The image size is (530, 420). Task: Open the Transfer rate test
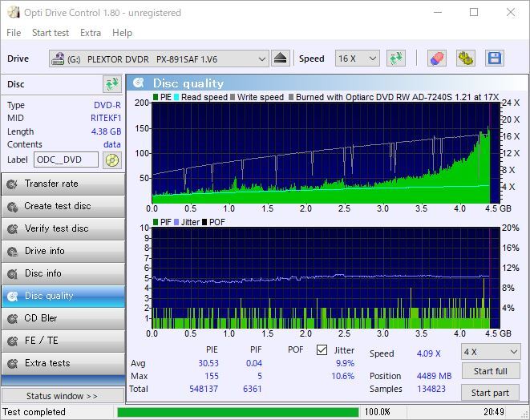(x=63, y=184)
